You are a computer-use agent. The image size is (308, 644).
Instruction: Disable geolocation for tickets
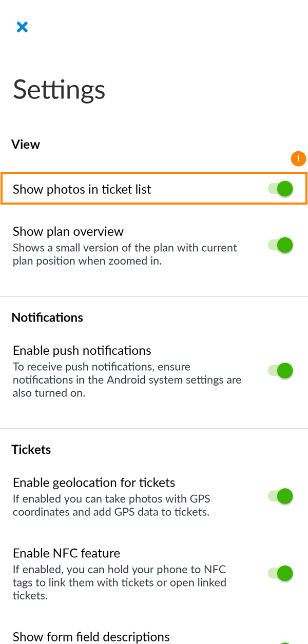[281, 496]
